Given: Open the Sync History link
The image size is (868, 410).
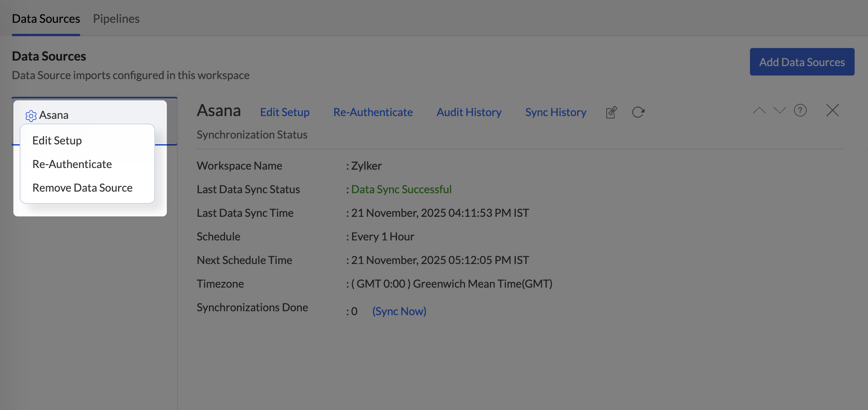Looking at the screenshot, I should [556, 112].
